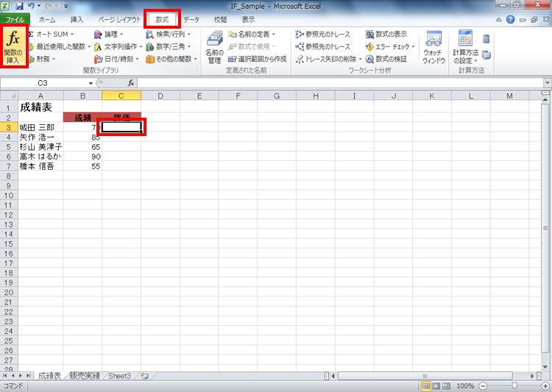The image size is (552, 392).
Task: Go to last sheet with navigation arrow
Action: click(x=29, y=376)
